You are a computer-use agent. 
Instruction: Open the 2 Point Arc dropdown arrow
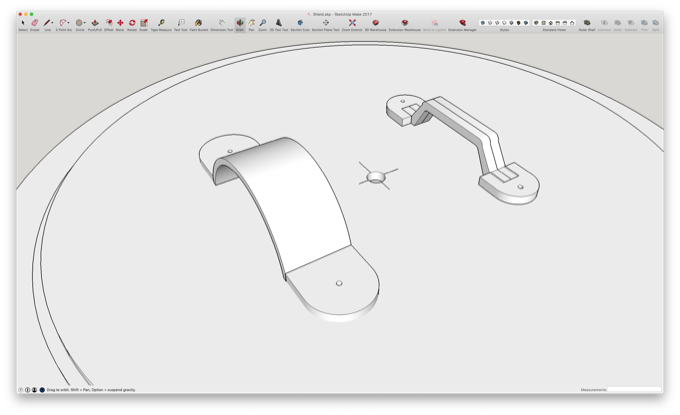click(69, 23)
